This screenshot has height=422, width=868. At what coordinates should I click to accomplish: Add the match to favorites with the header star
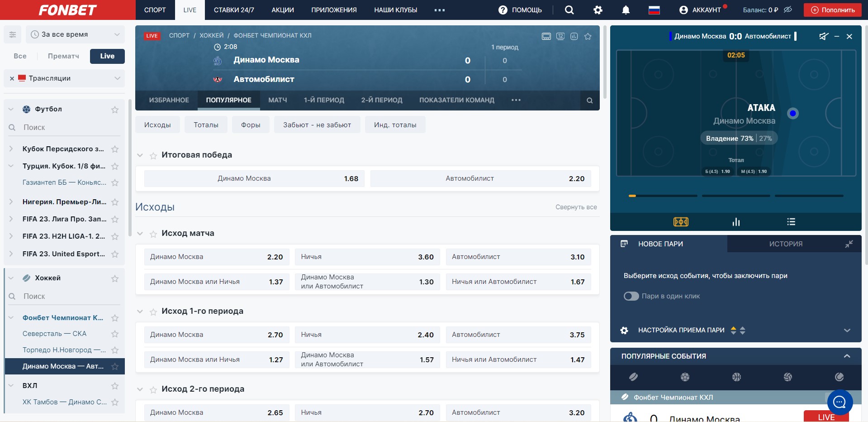[x=588, y=36]
